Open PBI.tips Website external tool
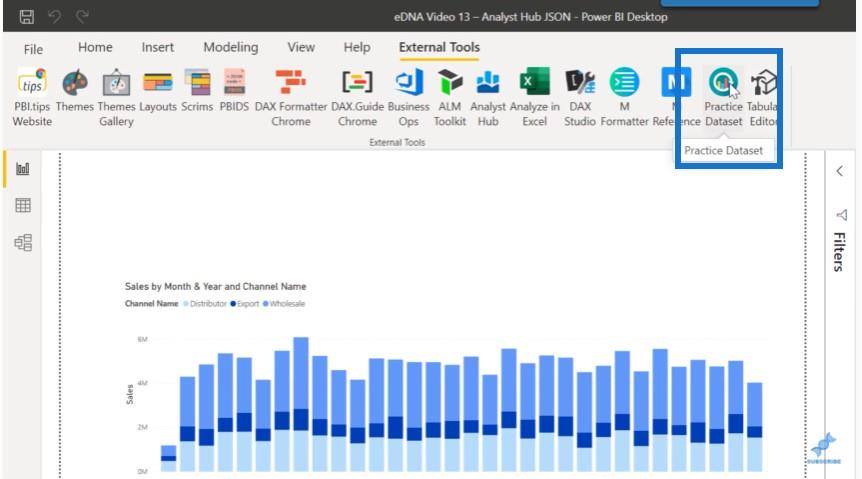The height and width of the screenshot is (479, 862). point(32,84)
